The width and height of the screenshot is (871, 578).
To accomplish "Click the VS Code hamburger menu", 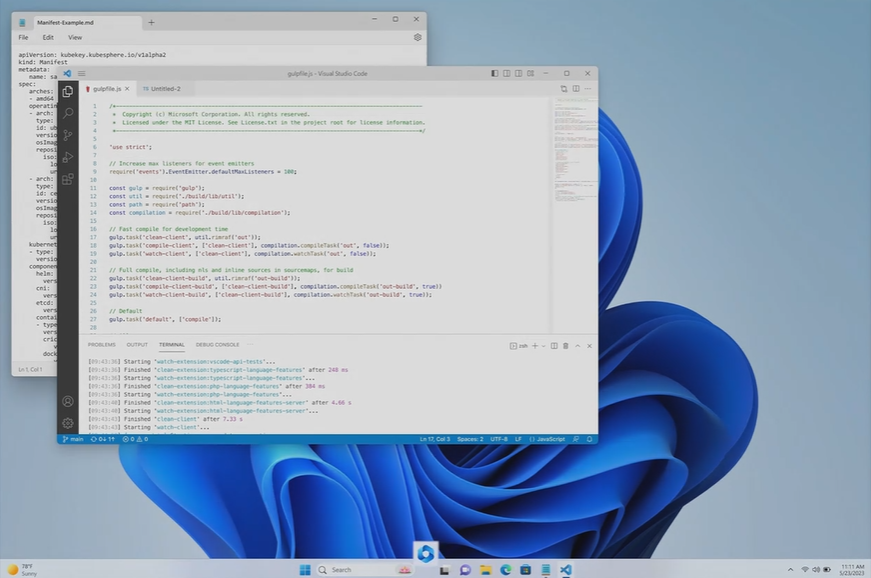I will pos(82,73).
